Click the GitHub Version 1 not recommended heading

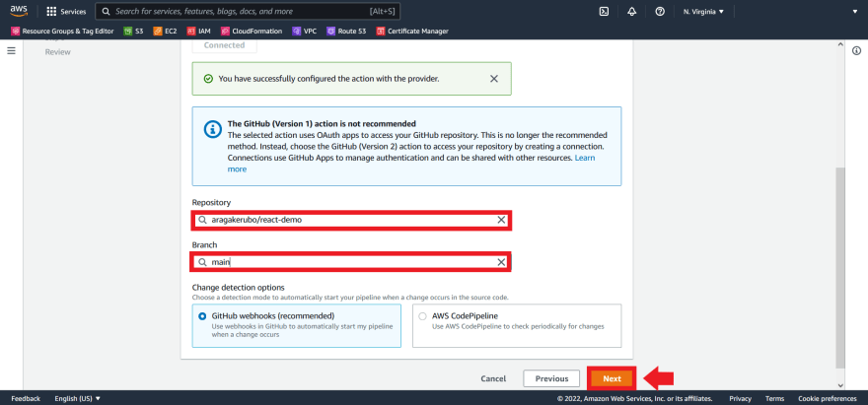point(322,123)
